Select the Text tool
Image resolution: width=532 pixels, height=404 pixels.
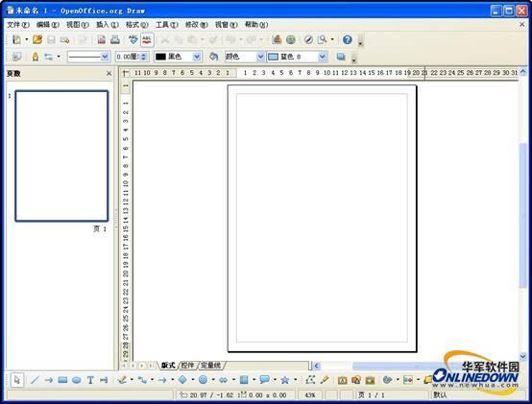pos(90,380)
